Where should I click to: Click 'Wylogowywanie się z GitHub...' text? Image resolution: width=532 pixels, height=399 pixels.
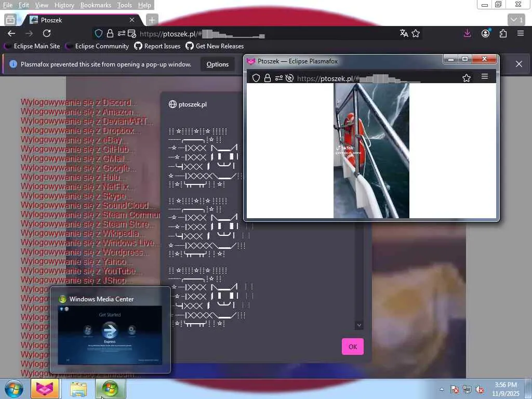77,149
